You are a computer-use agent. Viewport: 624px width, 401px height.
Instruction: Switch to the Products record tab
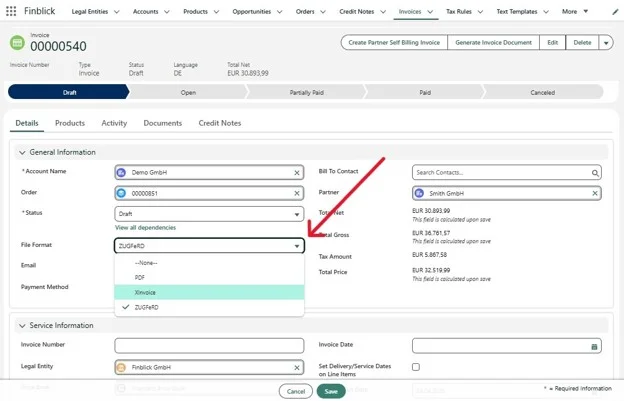[70, 123]
